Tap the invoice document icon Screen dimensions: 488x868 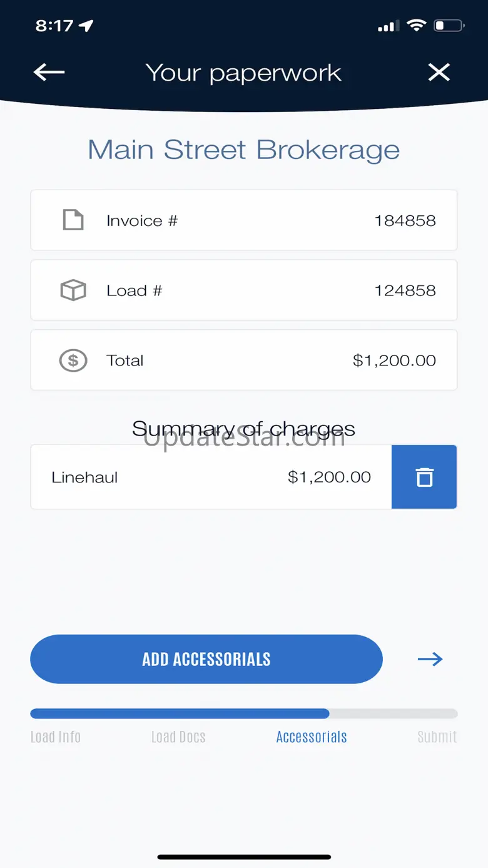click(73, 220)
